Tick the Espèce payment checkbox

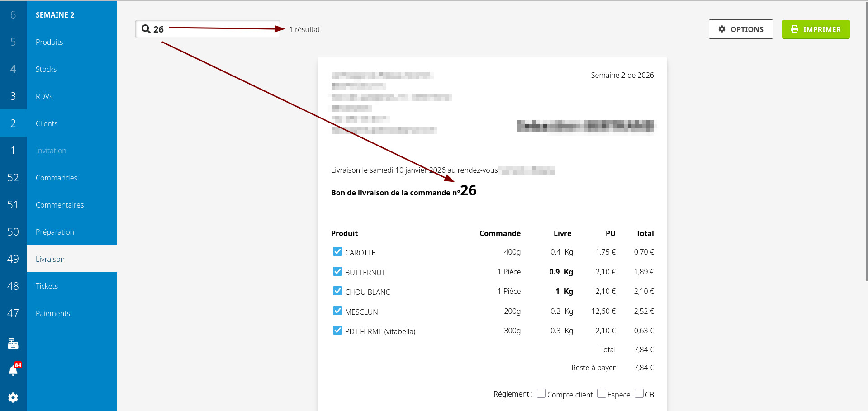601,393
